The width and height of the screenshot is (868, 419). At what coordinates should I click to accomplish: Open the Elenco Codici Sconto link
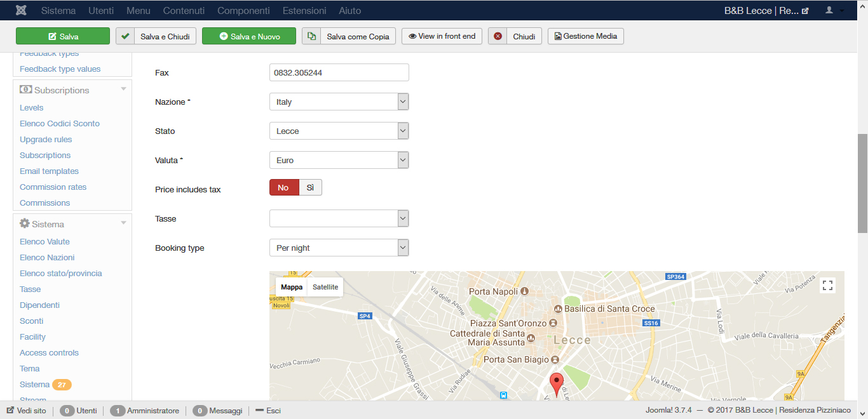60,124
